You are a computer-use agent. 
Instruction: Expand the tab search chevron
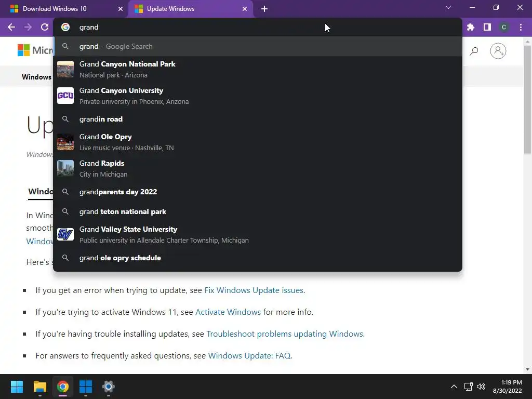click(448, 7)
